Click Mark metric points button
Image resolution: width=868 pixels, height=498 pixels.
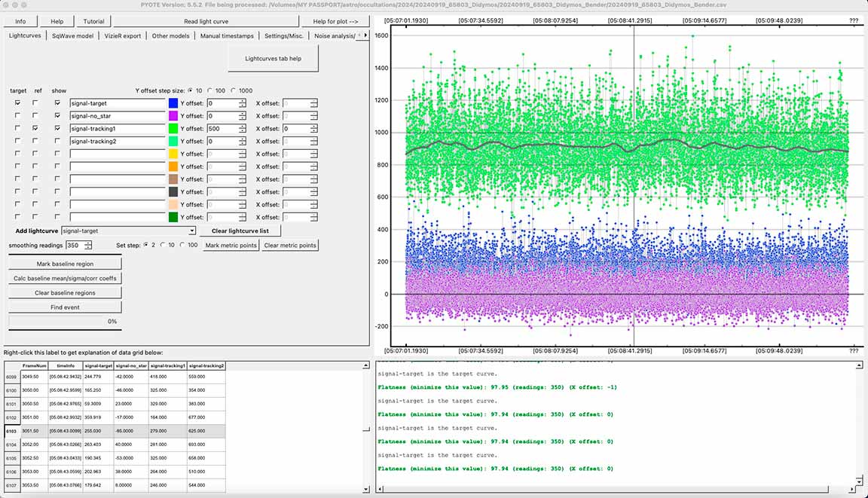[x=231, y=245]
